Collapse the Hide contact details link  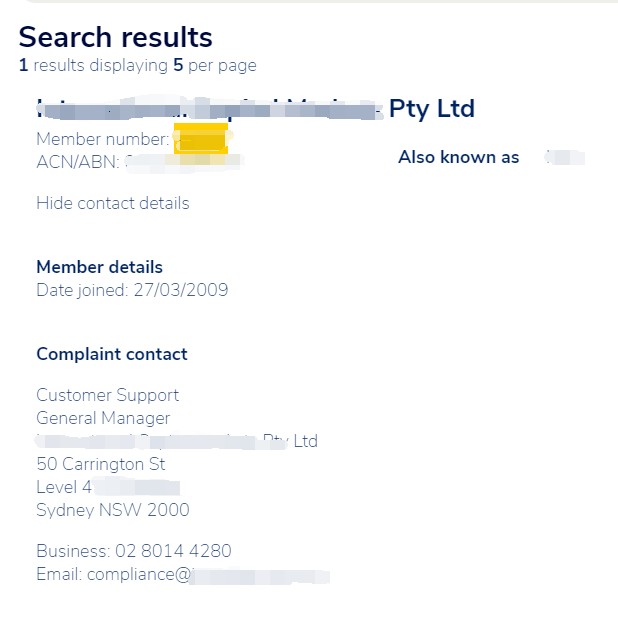[x=112, y=203]
